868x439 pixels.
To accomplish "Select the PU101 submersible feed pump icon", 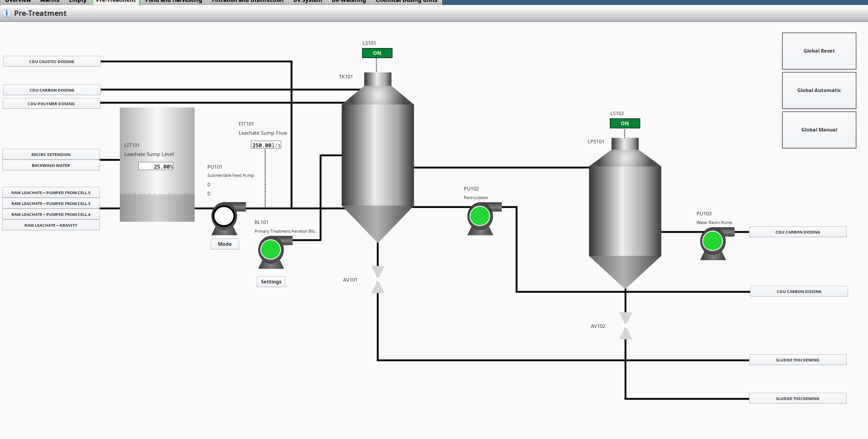I will 228,218.
